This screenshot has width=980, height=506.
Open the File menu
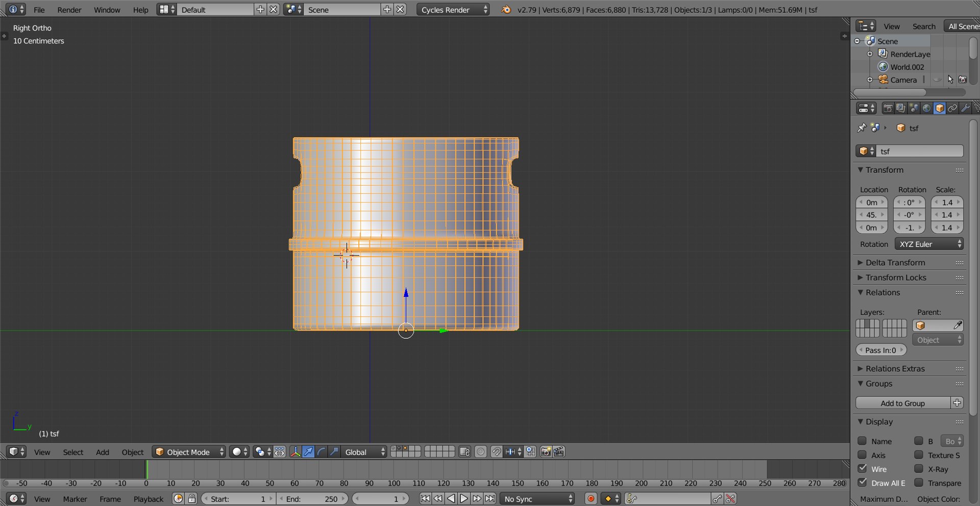tap(39, 10)
